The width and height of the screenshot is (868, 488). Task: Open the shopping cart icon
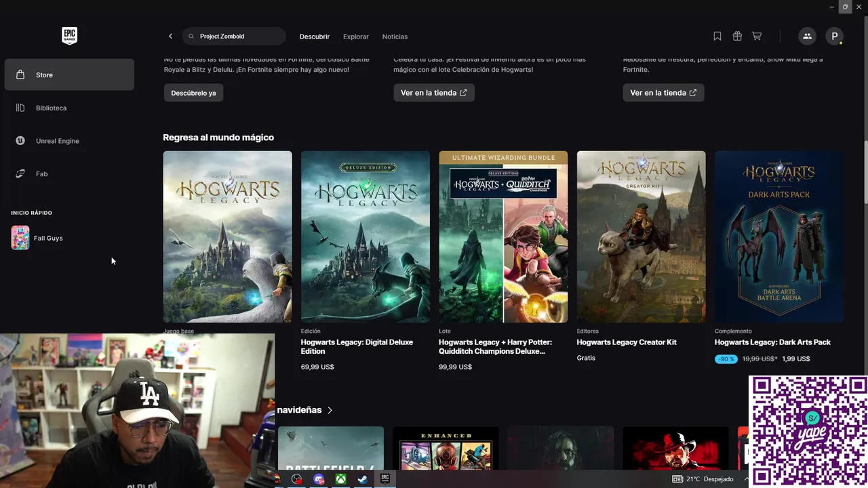(x=757, y=37)
